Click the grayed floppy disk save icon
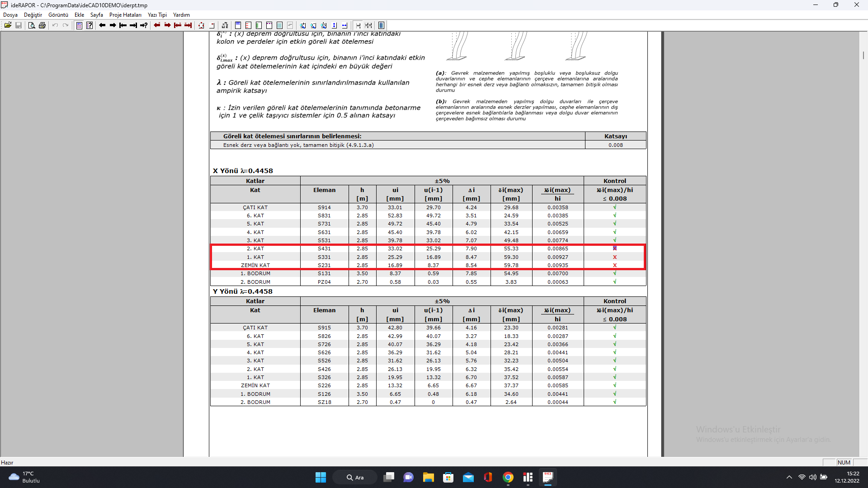Screen dimensions: 868x488 coord(19,25)
